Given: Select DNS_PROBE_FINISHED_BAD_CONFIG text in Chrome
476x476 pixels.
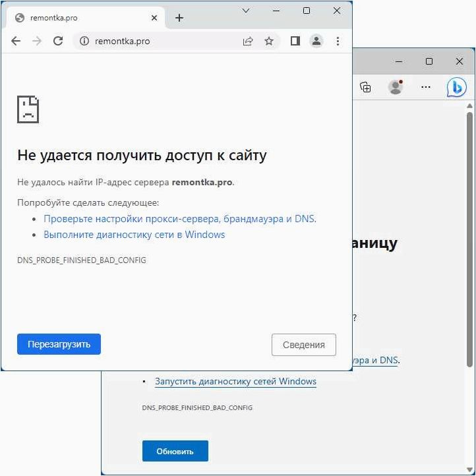Looking at the screenshot, I should point(82,260).
